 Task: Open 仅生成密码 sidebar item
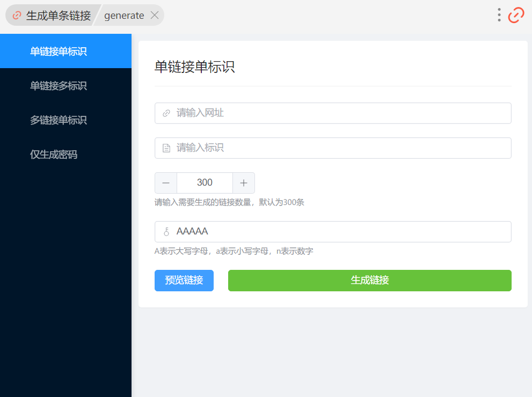pos(66,155)
